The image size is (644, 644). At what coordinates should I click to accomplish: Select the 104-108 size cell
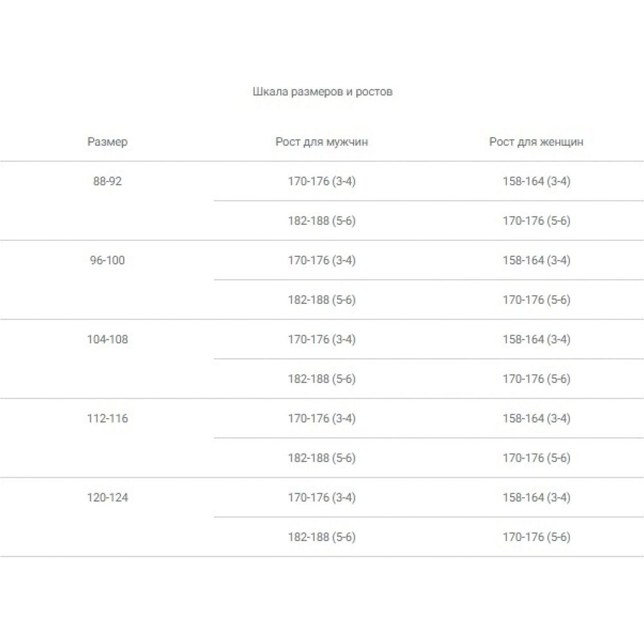[x=107, y=339]
